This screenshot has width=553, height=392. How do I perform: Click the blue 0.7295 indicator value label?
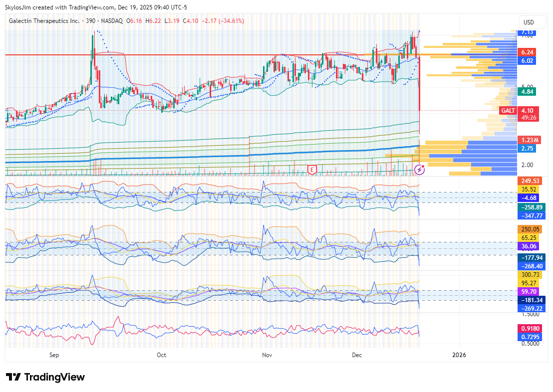click(x=530, y=337)
